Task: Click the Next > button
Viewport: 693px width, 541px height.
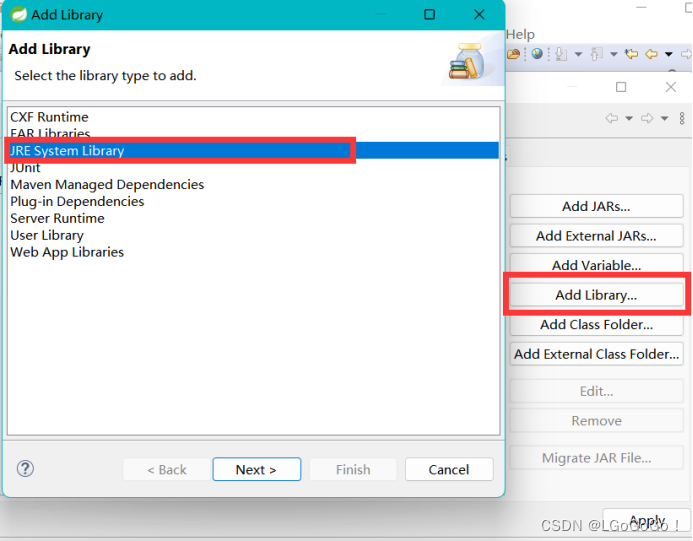Action: (x=256, y=469)
